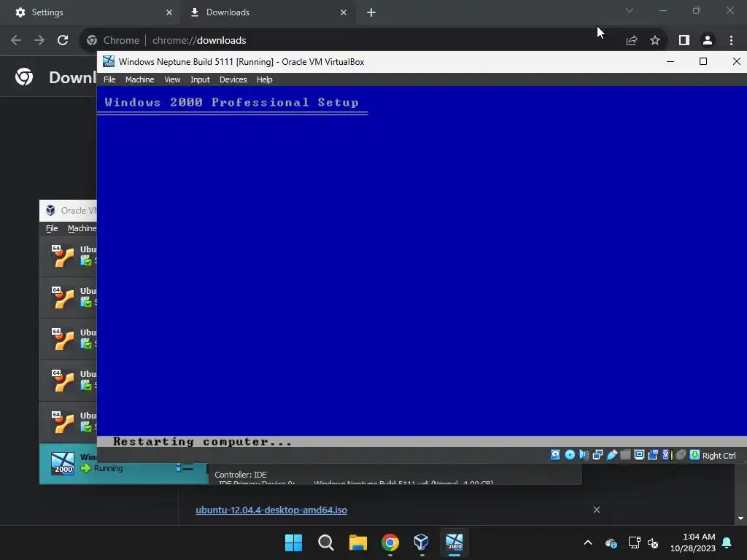This screenshot has width=747, height=560.
Task: Switch to VirtualBox Manager from the taskbar
Action: pos(422,542)
